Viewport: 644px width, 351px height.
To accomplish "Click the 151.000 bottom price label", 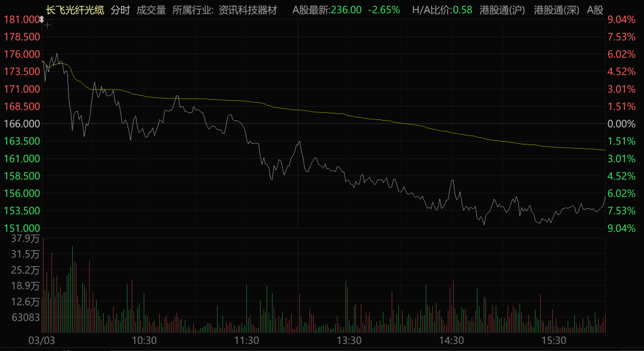I will [22, 228].
